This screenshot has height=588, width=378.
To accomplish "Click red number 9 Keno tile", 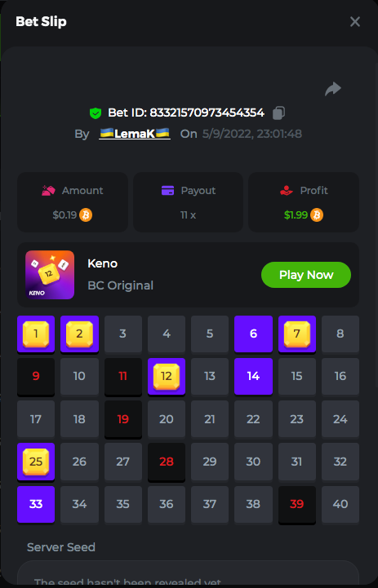I will (36, 377).
